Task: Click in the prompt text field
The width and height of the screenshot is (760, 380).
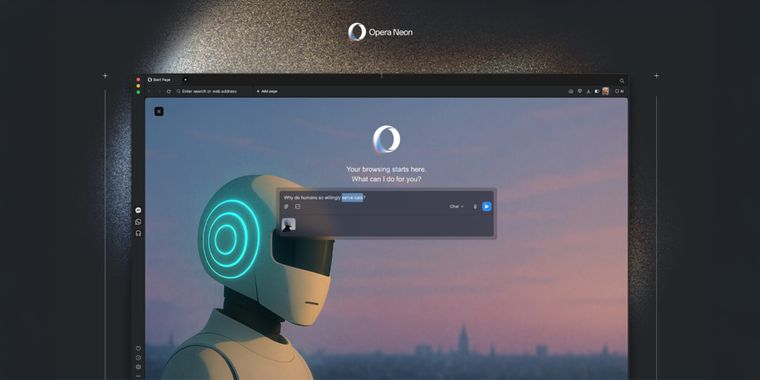Action: click(386, 197)
